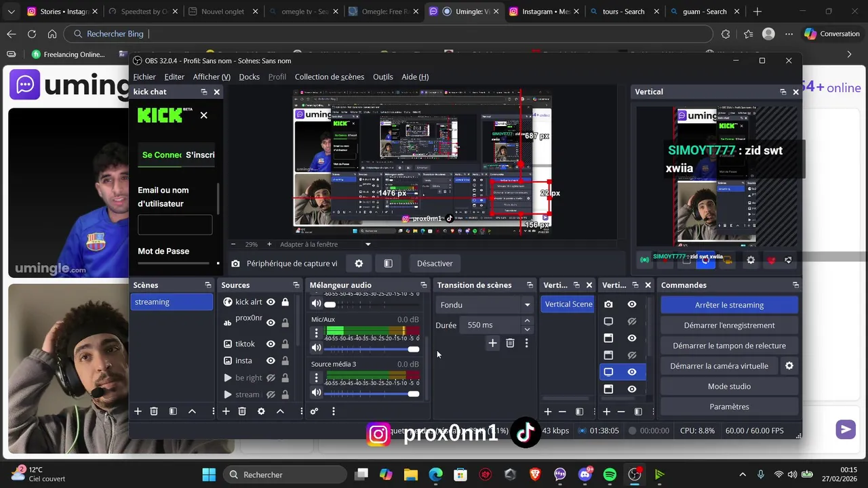
Task: Lock the insta source
Action: click(x=285, y=361)
